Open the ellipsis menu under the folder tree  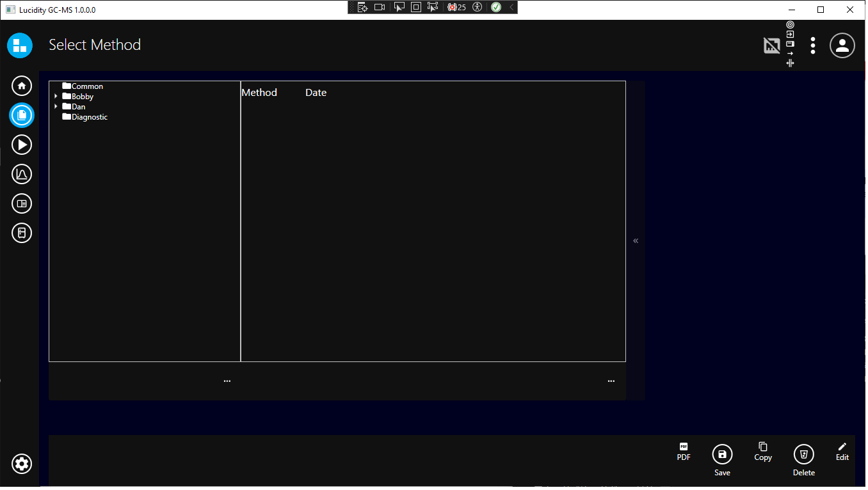point(227,381)
